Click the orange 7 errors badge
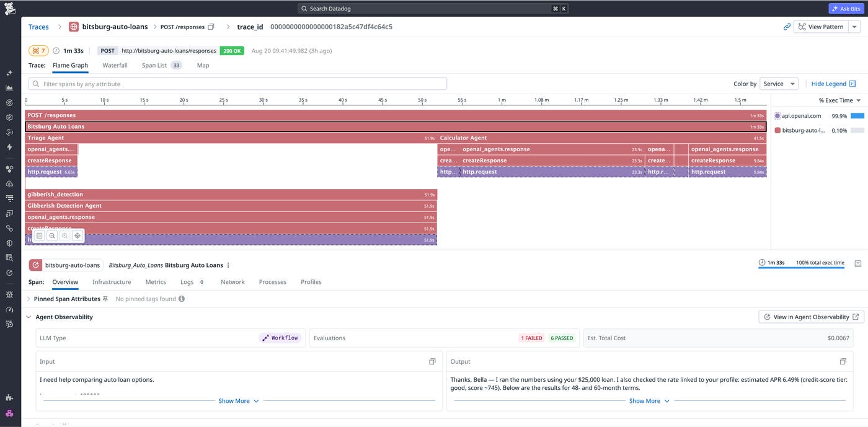The height and width of the screenshot is (427, 868). click(x=38, y=51)
